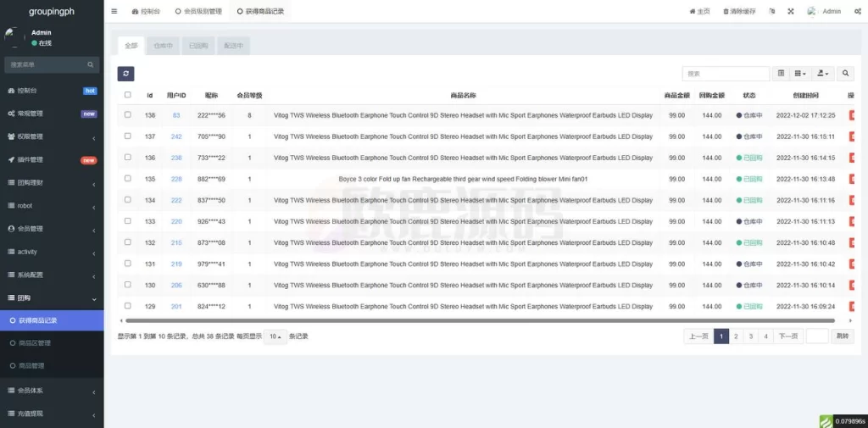868x428 pixels.
Task: Open the 会员级别管理 top tab
Action: tap(198, 11)
